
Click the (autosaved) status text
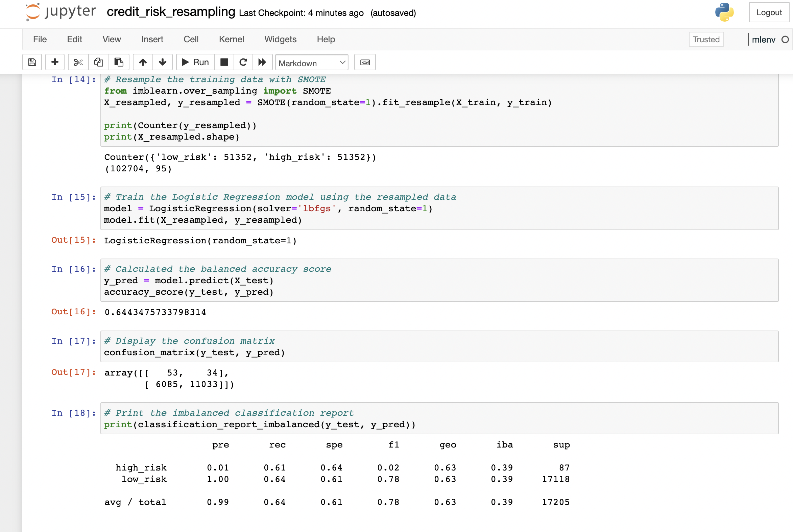[x=393, y=13]
